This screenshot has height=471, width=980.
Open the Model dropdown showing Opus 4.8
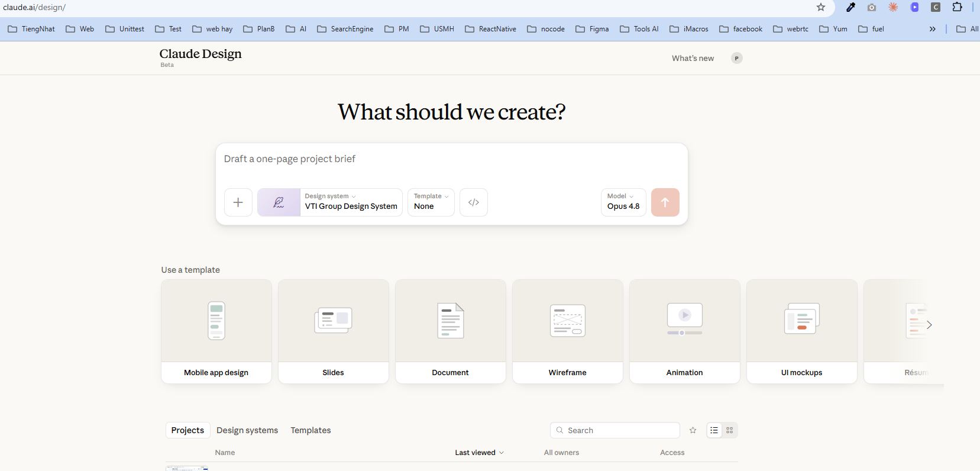point(623,202)
